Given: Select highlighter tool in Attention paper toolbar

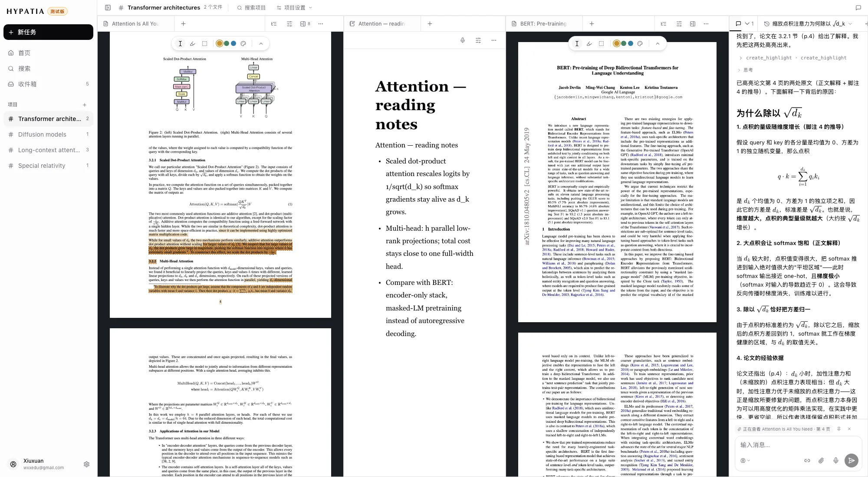Looking at the screenshot, I should 192,43.
